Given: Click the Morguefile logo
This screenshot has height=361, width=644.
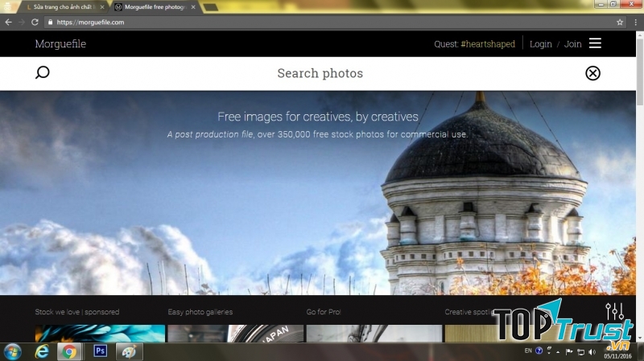Looking at the screenshot, I should tap(60, 44).
